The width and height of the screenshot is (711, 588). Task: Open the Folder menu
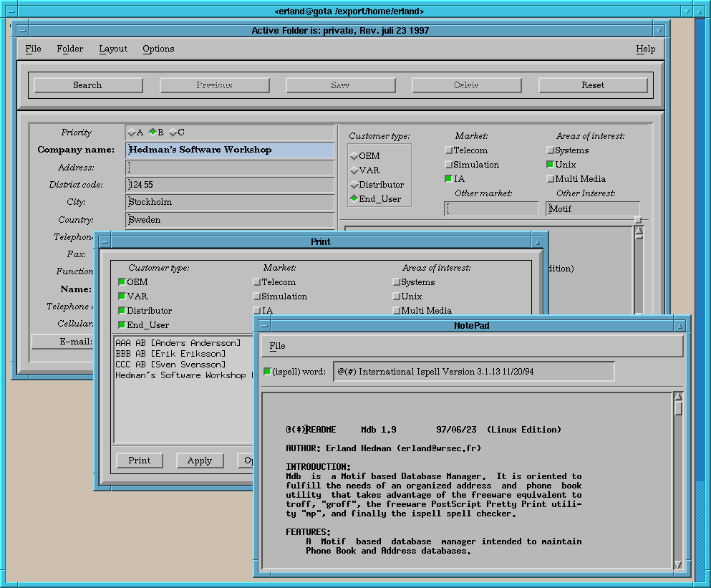70,49
